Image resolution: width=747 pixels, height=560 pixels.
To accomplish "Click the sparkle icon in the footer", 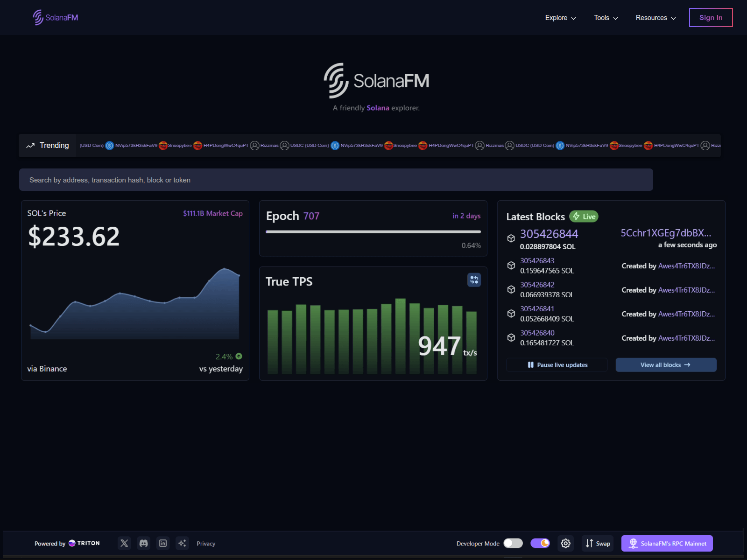I will point(182,543).
